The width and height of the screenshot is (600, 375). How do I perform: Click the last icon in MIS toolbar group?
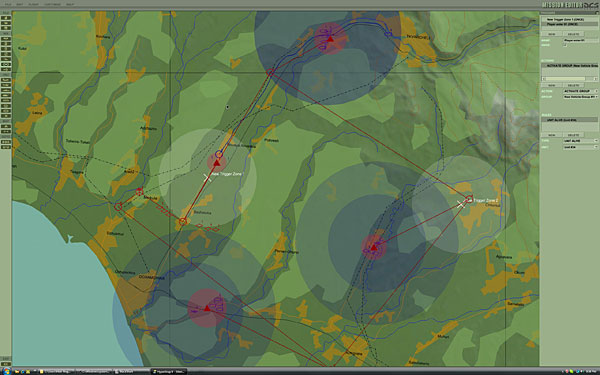click(x=6, y=69)
